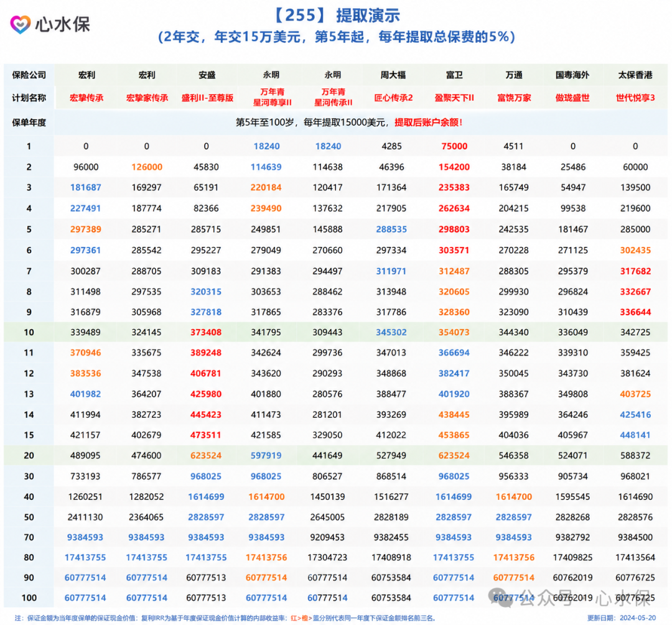Select the red value 154200

click(454, 167)
